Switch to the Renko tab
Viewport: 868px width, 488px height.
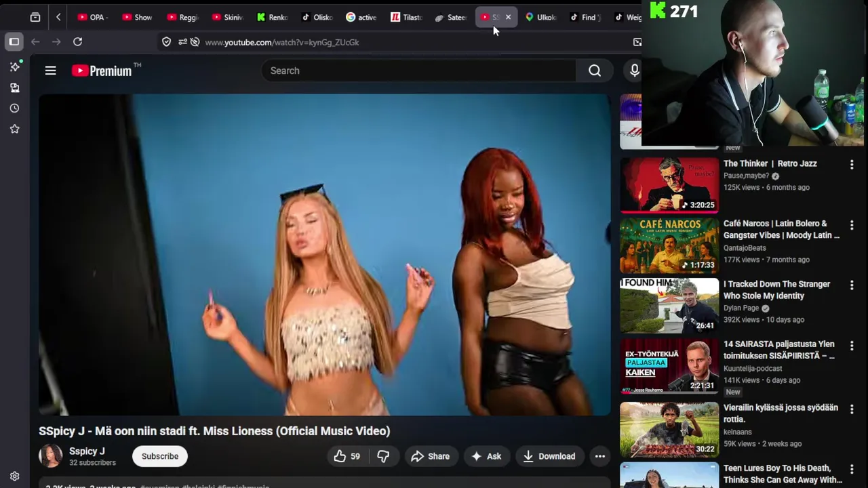click(273, 17)
